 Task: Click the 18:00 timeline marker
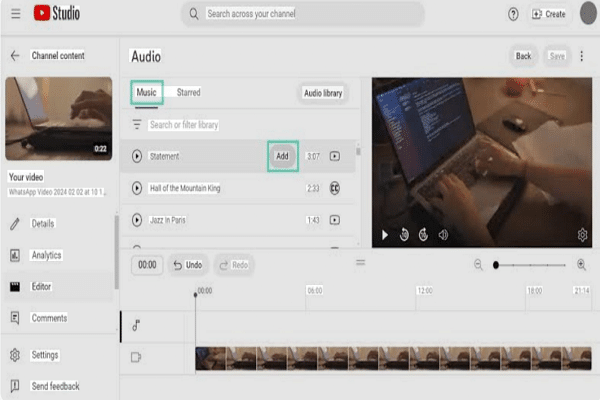[x=535, y=291]
